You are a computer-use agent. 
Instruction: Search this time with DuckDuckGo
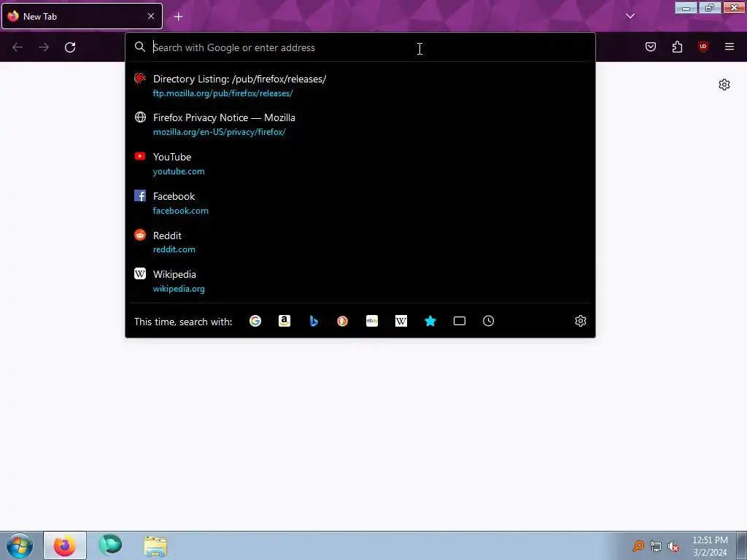tap(343, 321)
